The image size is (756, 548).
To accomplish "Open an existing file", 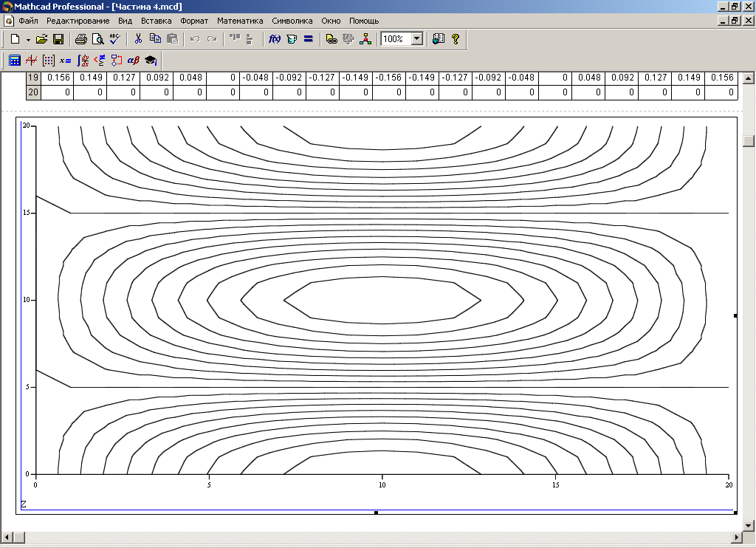I will pos(42,39).
